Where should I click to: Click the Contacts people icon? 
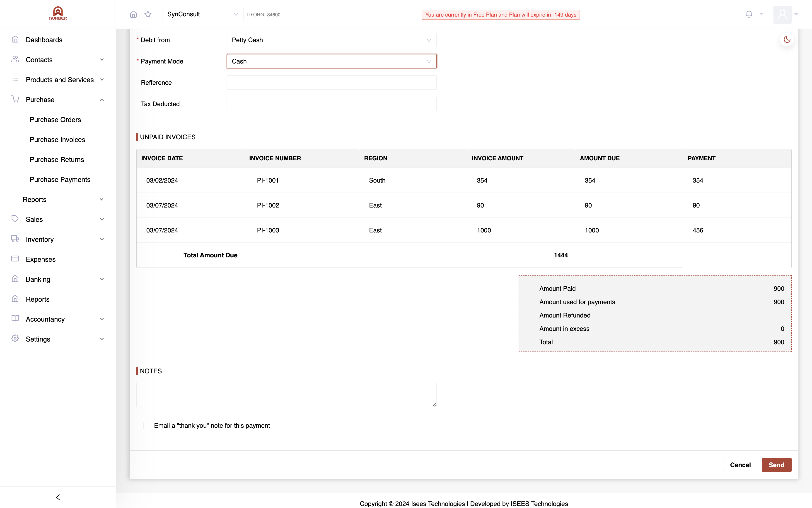[x=15, y=59]
